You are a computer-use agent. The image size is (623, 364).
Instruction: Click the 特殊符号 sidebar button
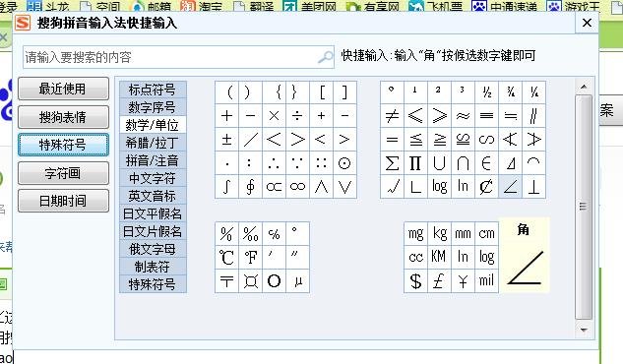click(63, 145)
